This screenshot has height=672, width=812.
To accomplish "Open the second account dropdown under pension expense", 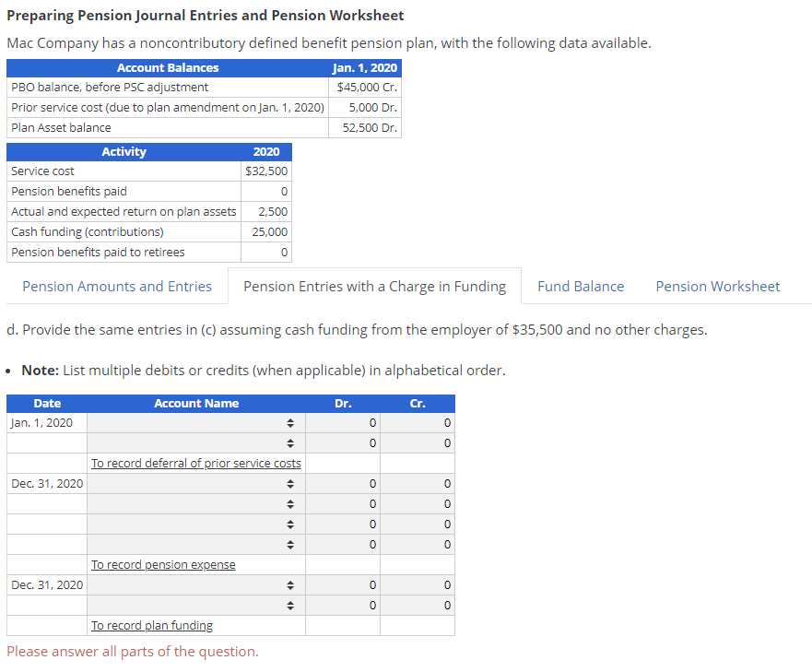I will pos(290,503).
